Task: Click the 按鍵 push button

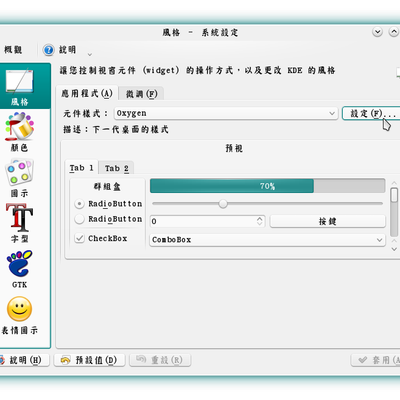Action: (x=327, y=221)
